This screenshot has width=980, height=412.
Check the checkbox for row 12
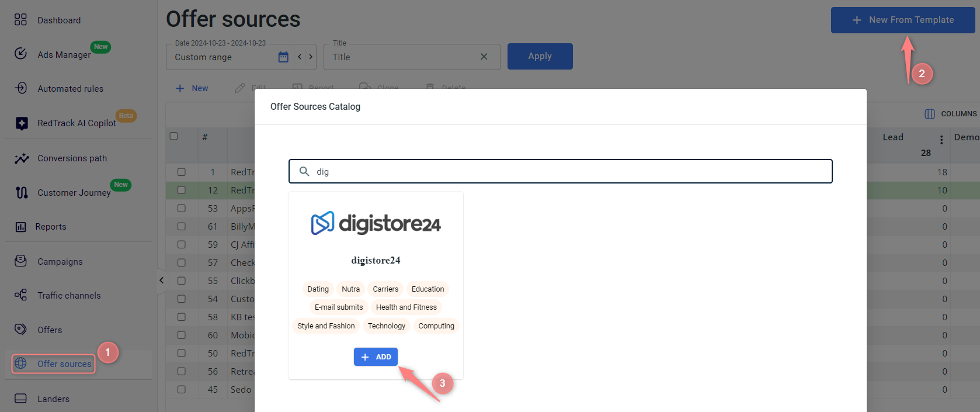pos(182,191)
